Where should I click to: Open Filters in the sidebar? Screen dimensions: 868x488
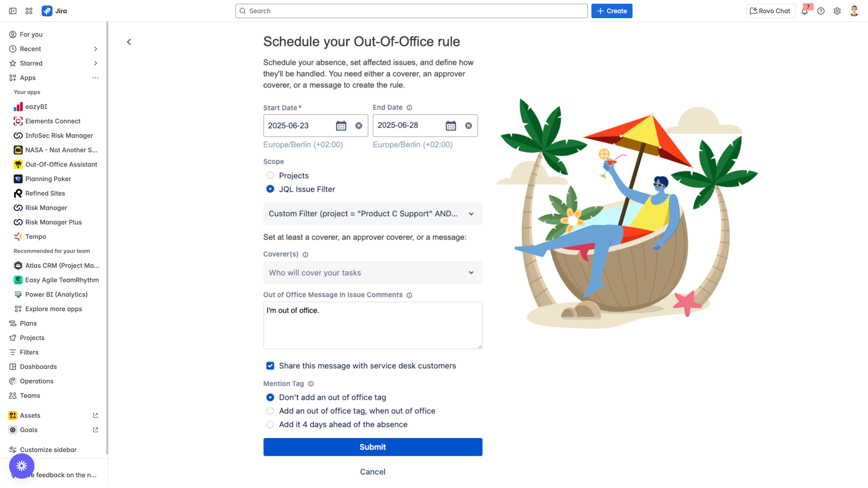tap(29, 352)
